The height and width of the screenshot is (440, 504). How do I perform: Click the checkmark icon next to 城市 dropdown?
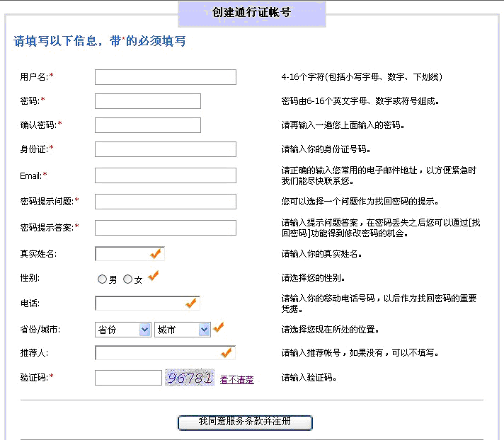point(219,327)
